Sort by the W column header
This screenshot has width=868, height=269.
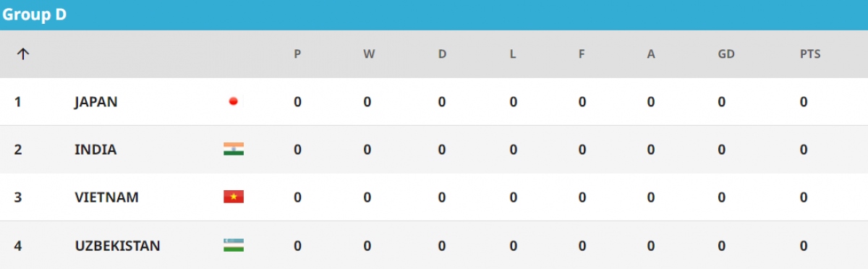[369, 54]
